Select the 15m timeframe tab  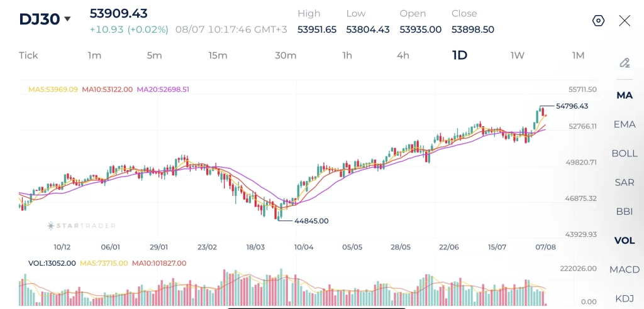tap(217, 55)
